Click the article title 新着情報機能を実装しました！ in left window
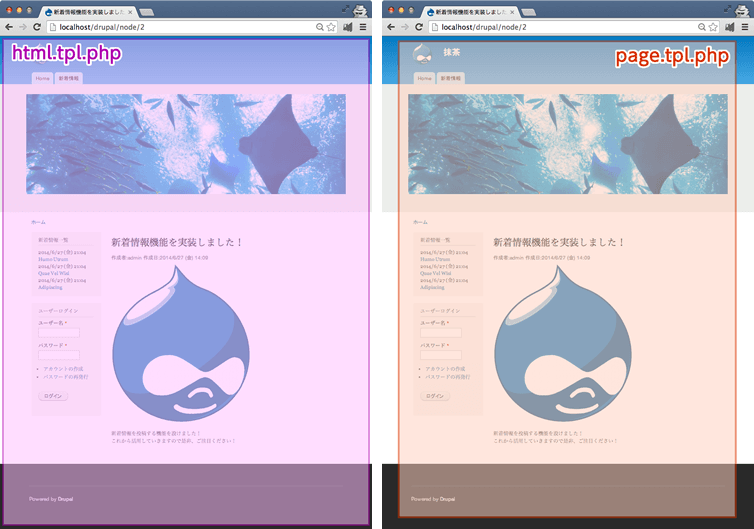Screen dimensions: 754x529 pos(176,242)
